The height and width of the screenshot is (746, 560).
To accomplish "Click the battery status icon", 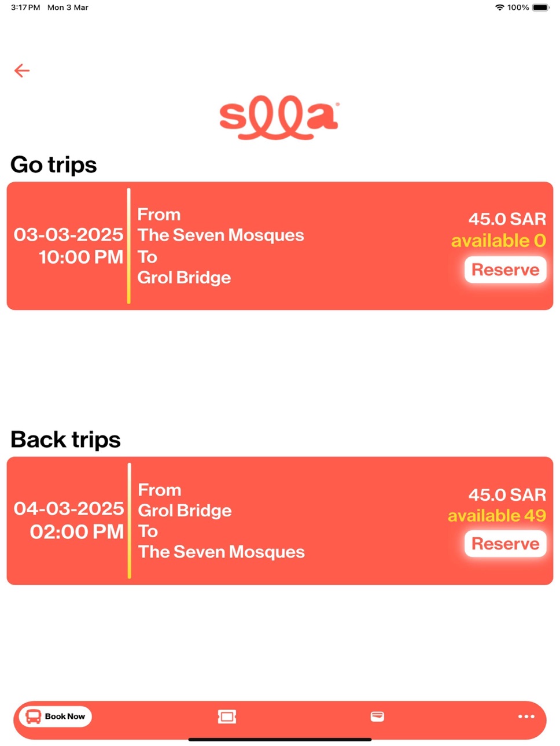I will 541,8.
